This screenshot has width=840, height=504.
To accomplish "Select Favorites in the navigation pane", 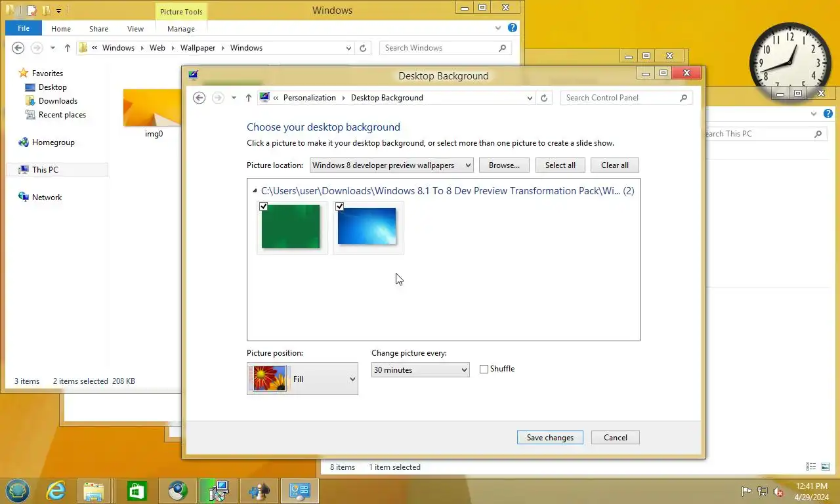I will pyautogui.click(x=47, y=73).
